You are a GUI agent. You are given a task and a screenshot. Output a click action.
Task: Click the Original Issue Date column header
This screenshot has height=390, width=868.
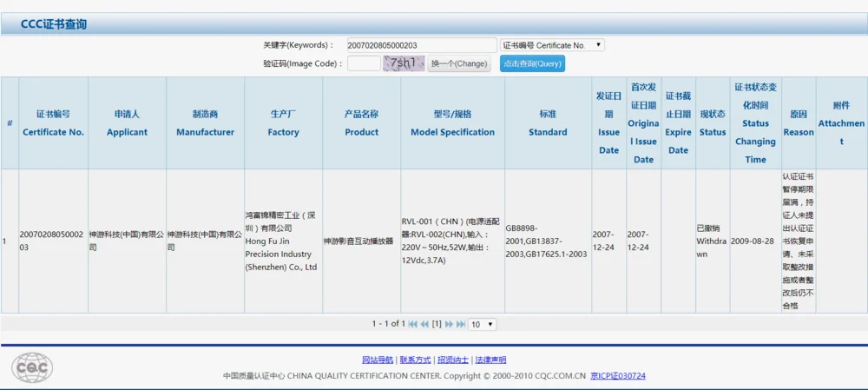coord(643,123)
